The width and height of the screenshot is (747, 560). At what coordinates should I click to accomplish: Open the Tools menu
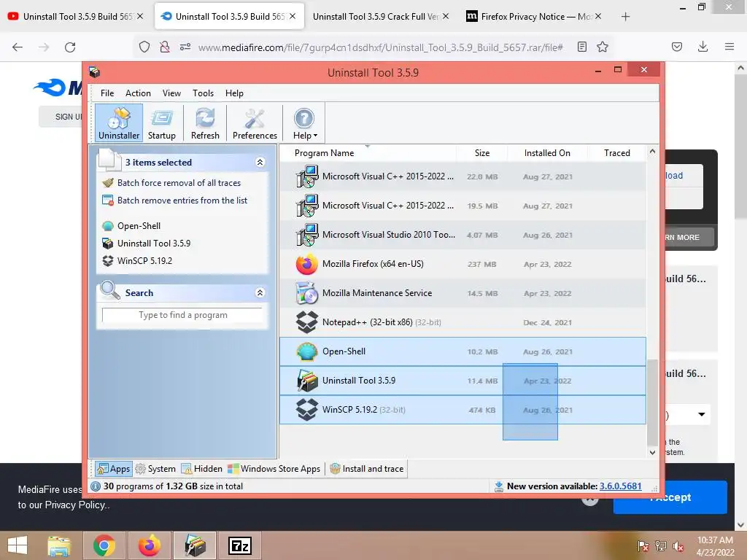[203, 93]
